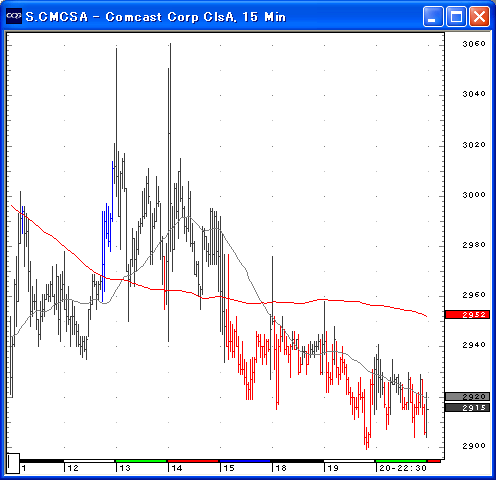The width and height of the screenshot is (496, 480).
Task: Click the CQG icon in the title bar
Action: [14, 16]
